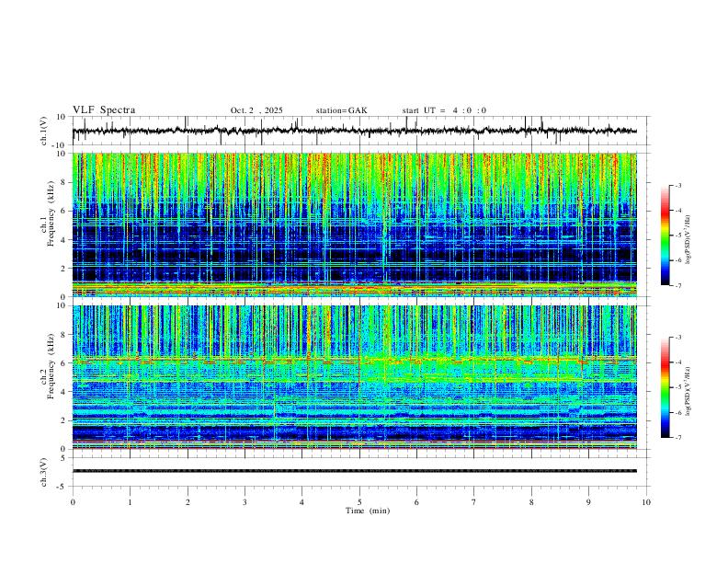Screen dimensions: 728x563
Task: Click the ch.2 PSD color scale bar
Action: [x=665, y=387]
